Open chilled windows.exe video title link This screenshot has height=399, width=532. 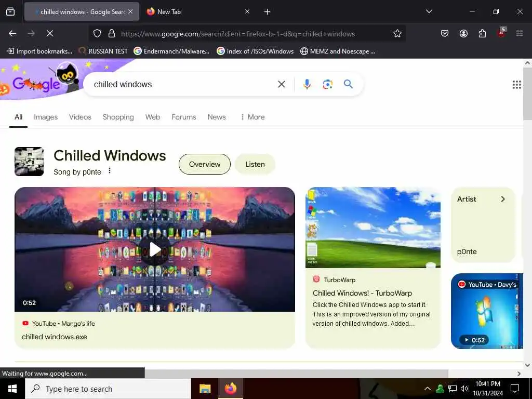tap(54, 337)
